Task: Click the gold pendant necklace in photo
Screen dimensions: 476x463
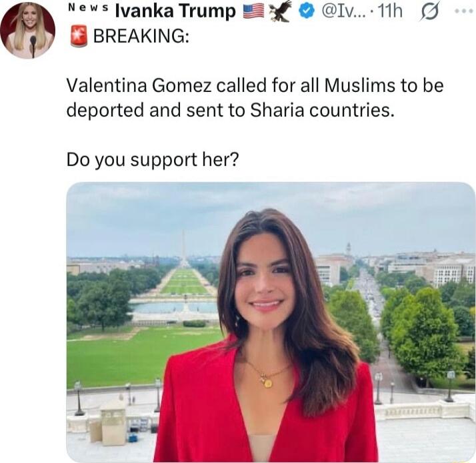Action: 266,381
